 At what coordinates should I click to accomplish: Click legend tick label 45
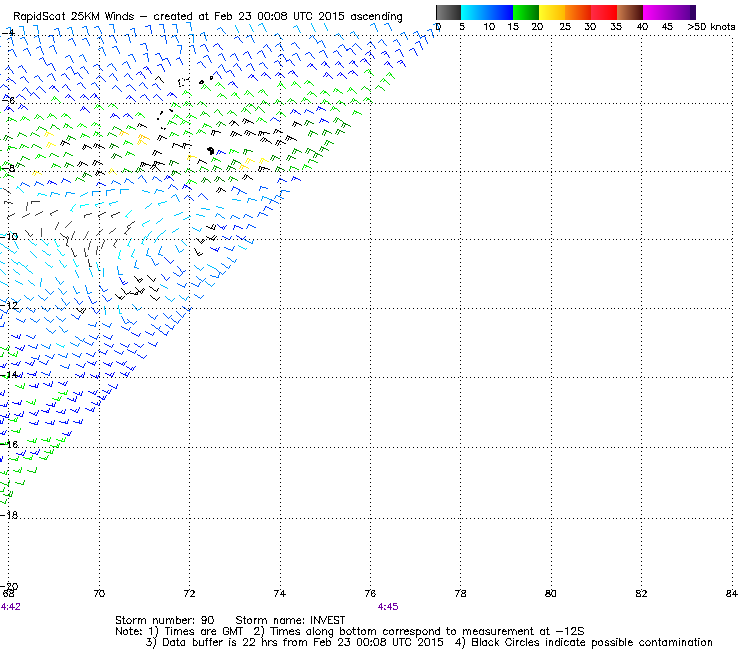point(667,27)
